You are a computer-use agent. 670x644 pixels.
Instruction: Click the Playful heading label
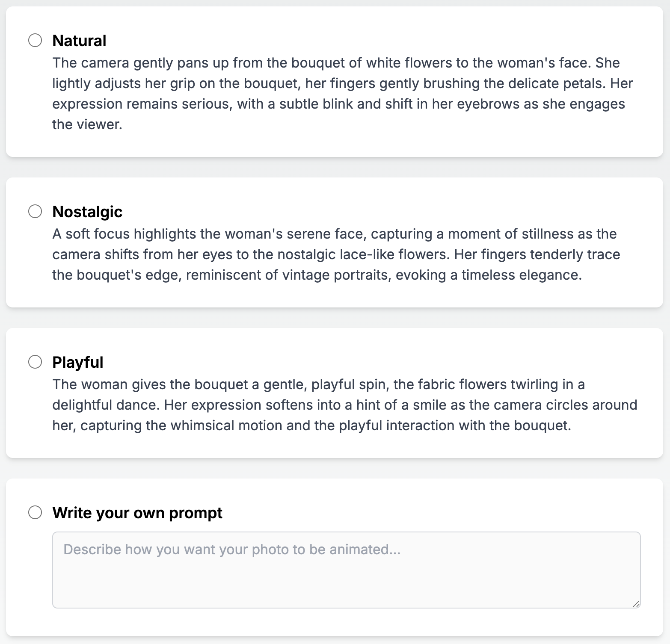pos(78,362)
